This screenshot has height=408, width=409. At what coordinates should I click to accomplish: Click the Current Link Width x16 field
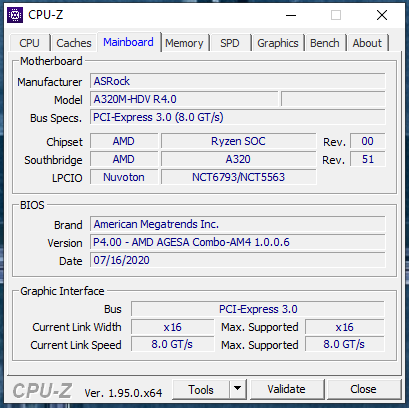pyautogui.click(x=172, y=327)
